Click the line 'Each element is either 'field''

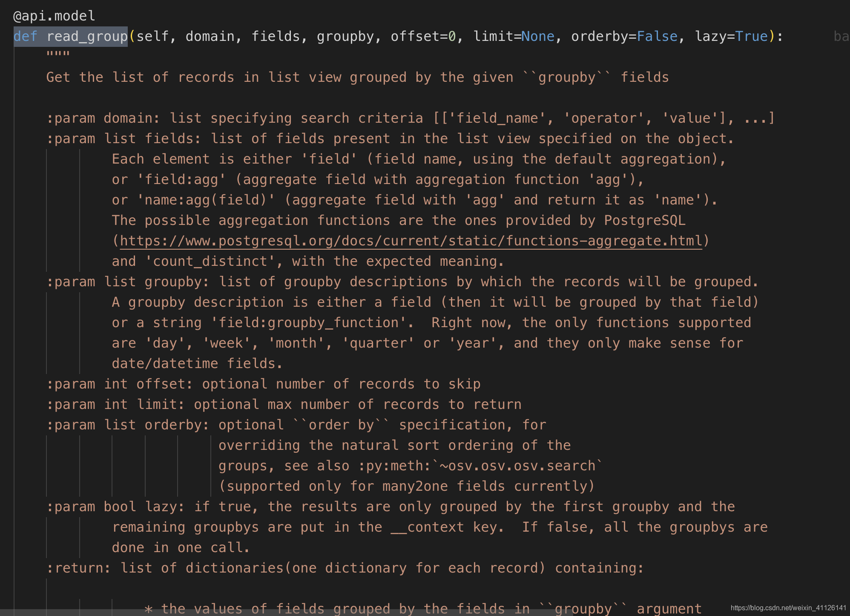click(419, 159)
